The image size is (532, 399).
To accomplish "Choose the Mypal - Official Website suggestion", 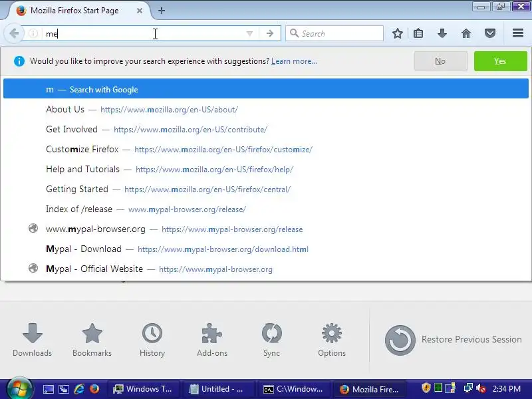I will point(266,269).
